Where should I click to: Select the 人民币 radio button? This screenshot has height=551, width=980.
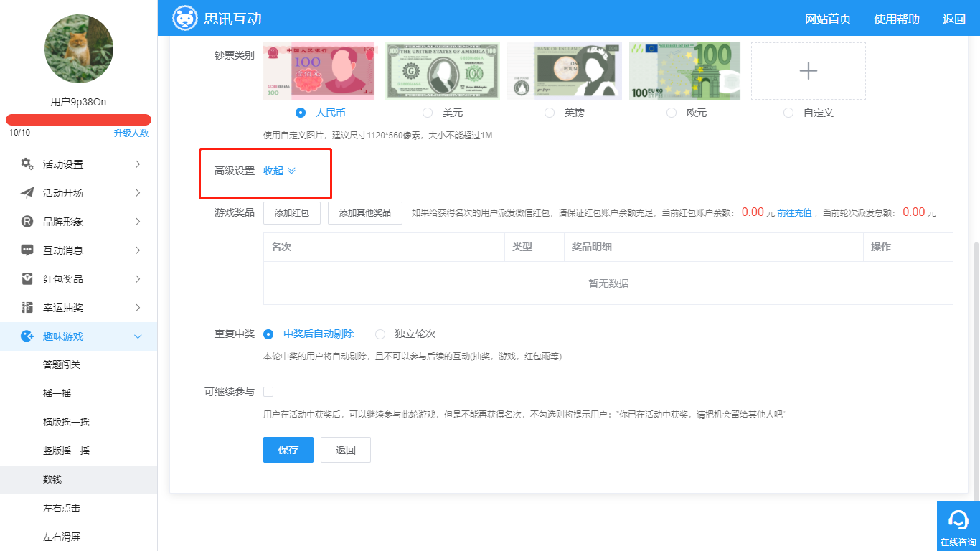point(301,113)
